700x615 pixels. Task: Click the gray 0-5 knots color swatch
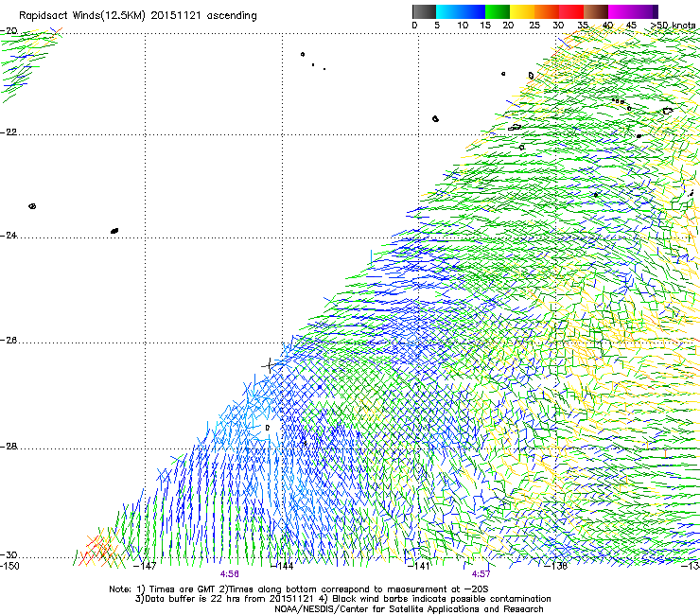pyautogui.click(x=424, y=11)
